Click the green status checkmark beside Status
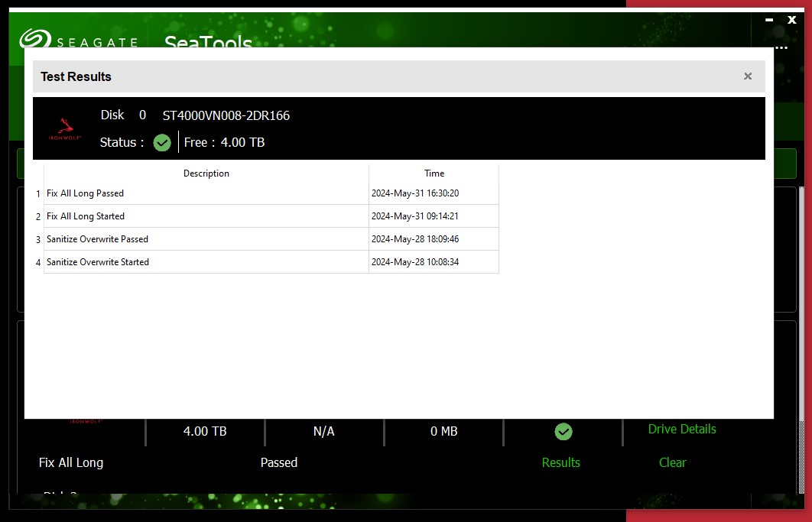Image resolution: width=812 pixels, height=522 pixels. pos(161,142)
